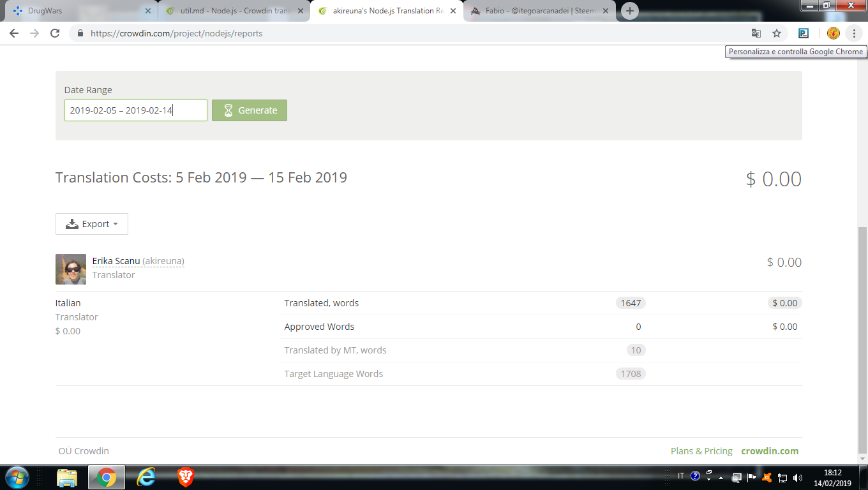Click the Google Translate icon in address bar
Screen dimensions: 868x490
point(756,33)
